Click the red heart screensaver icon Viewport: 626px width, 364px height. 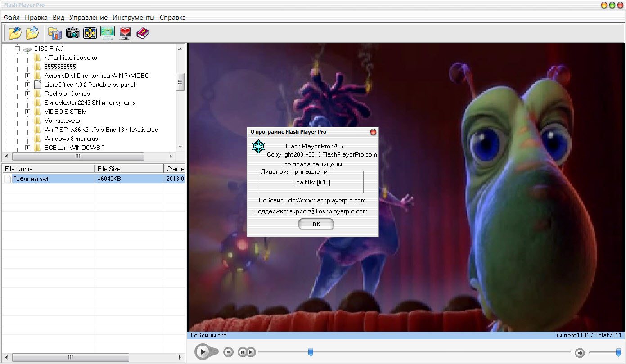(x=125, y=33)
